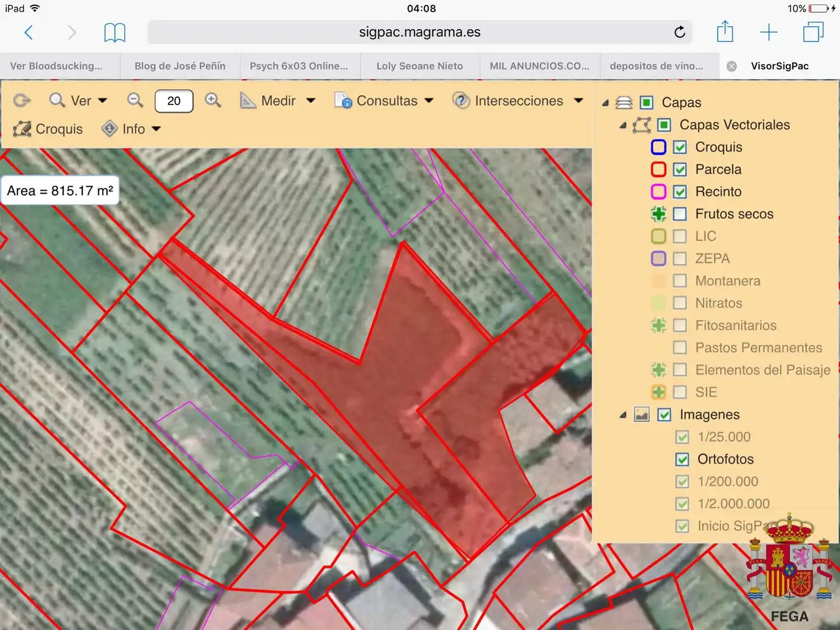Image resolution: width=840 pixels, height=630 pixels.
Task: Click the Capas layers stack icon
Action: tap(624, 103)
